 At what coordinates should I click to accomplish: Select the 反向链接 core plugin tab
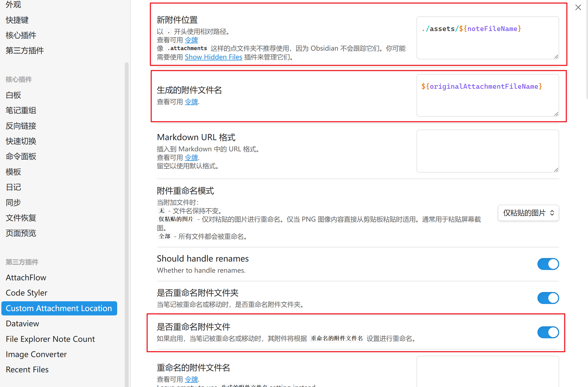[21, 126]
